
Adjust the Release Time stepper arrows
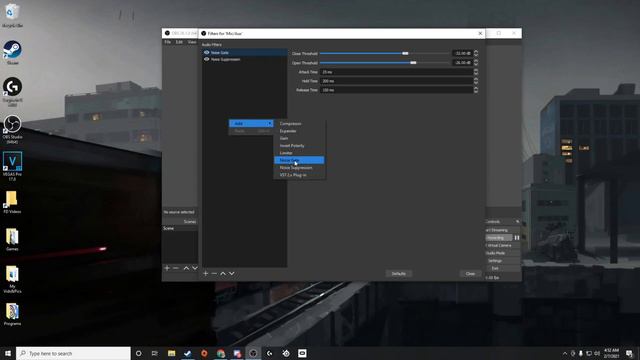pyautogui.click(x=476, y=90)
